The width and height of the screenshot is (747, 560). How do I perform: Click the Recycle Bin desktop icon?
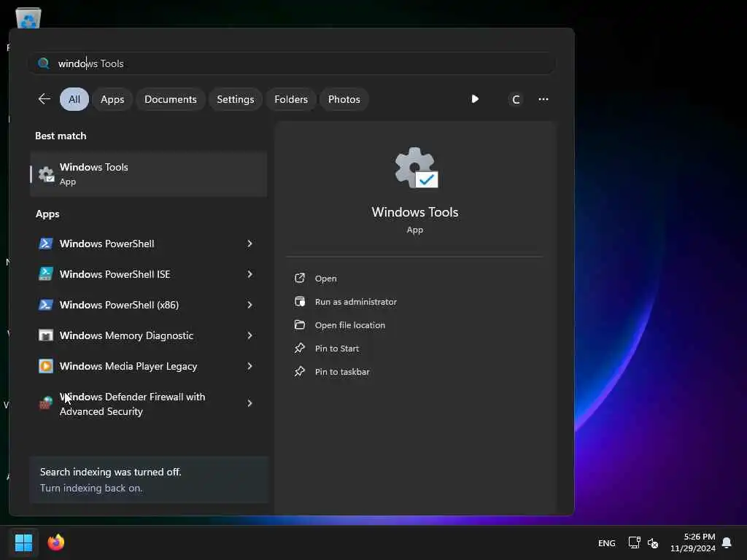(28, 18)
